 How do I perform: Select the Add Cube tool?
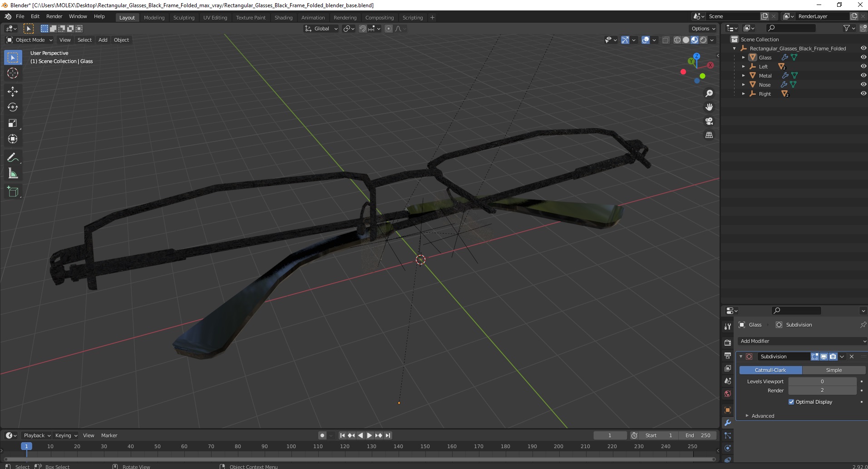pos(13,191)
